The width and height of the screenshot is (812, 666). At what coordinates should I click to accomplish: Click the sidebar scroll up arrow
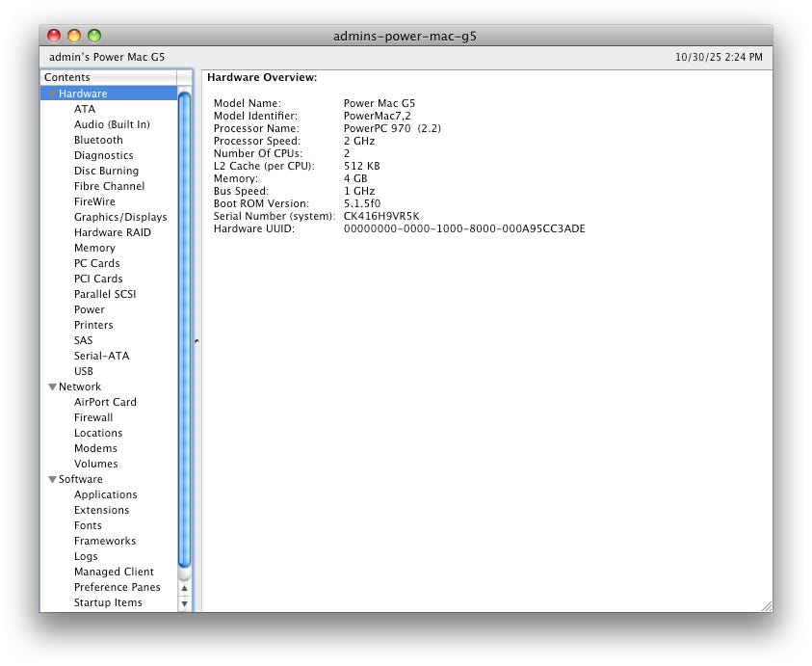pyautogui.click(x=185, y=587)
